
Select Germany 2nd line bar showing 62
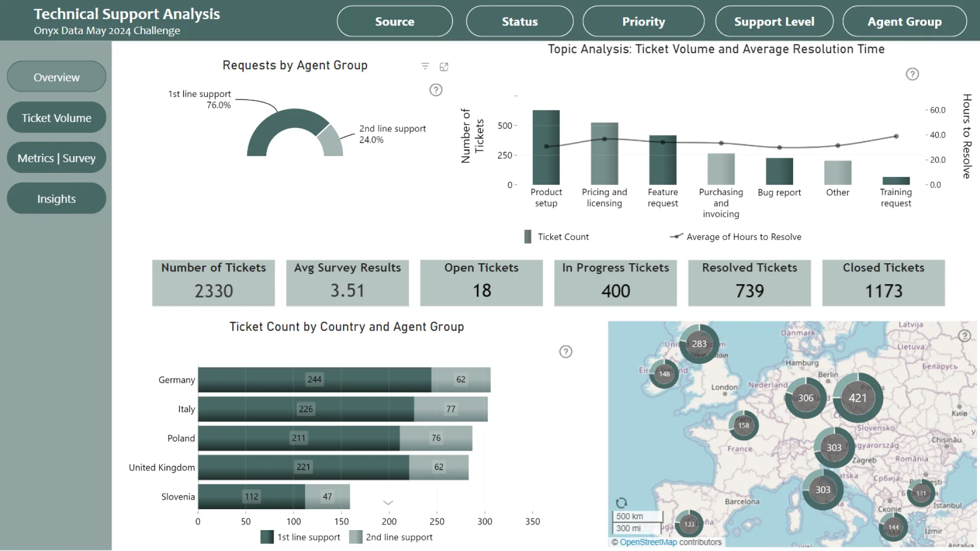461,380
